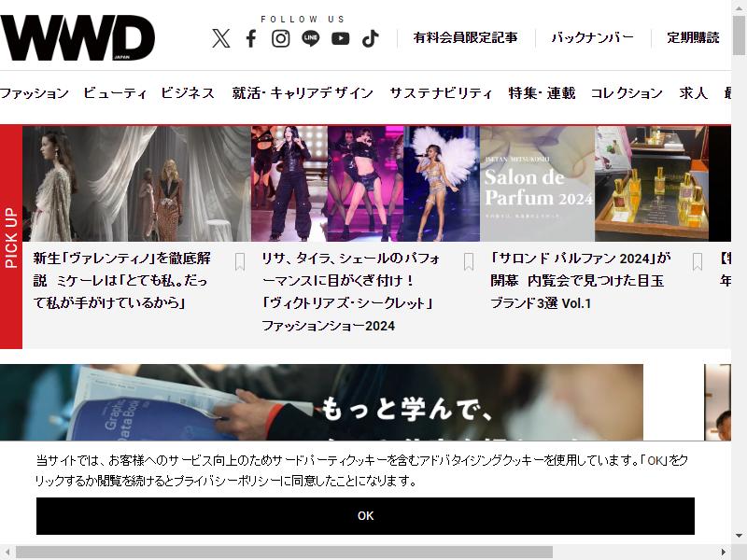Bookmark the ヴィクトリアズ・シークレット article
This screenshot has width=747, height=560.
point(469,261)
